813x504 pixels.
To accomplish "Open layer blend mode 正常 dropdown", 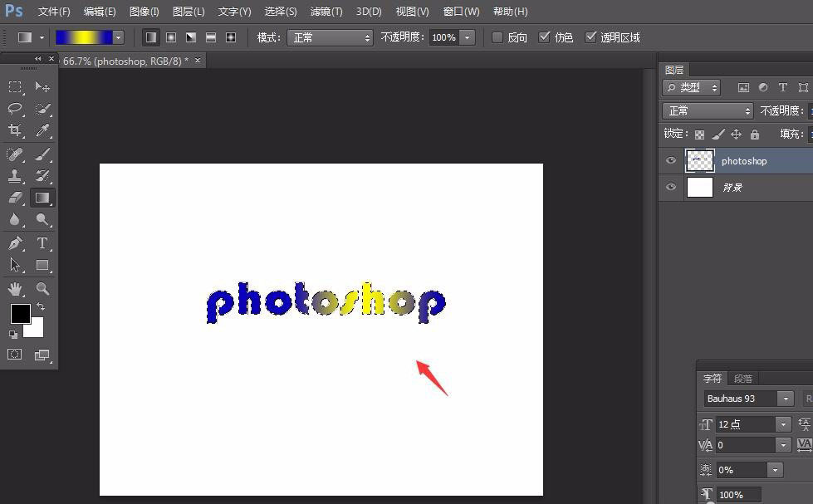I will [708, 110].
